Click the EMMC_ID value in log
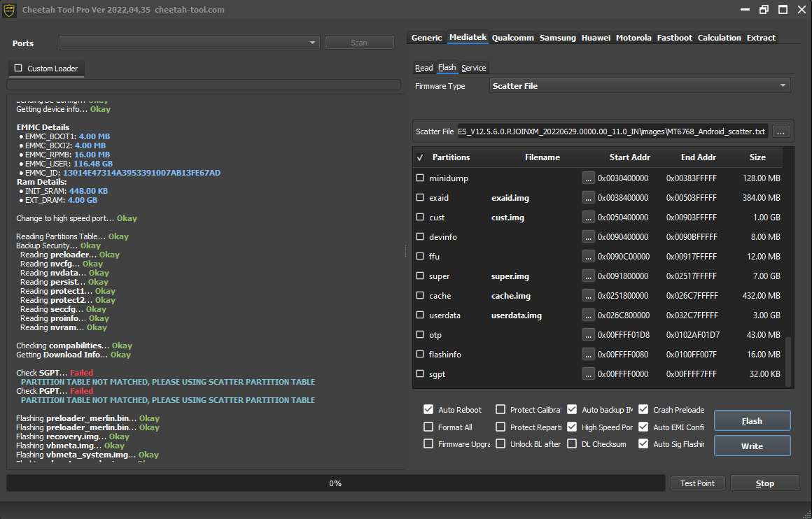Image resolution: width=812 pixels, height=519 pixels. (141, 173)
